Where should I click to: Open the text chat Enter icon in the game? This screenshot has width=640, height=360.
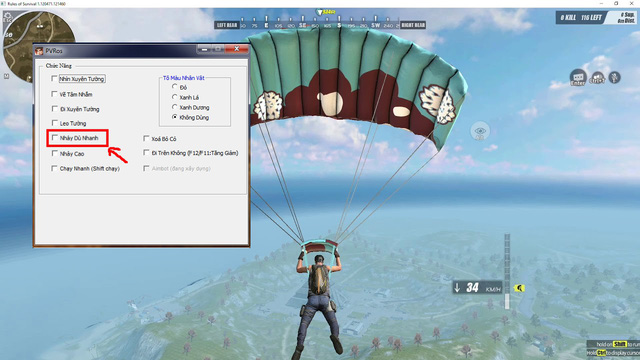[x=578, y=77]
